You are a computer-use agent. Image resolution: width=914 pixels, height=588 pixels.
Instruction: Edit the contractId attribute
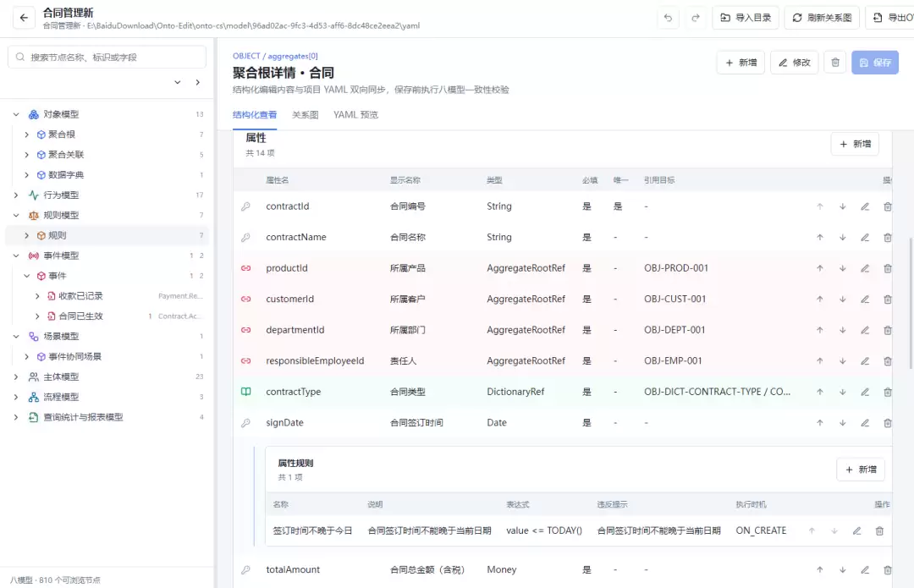[865, 206]
